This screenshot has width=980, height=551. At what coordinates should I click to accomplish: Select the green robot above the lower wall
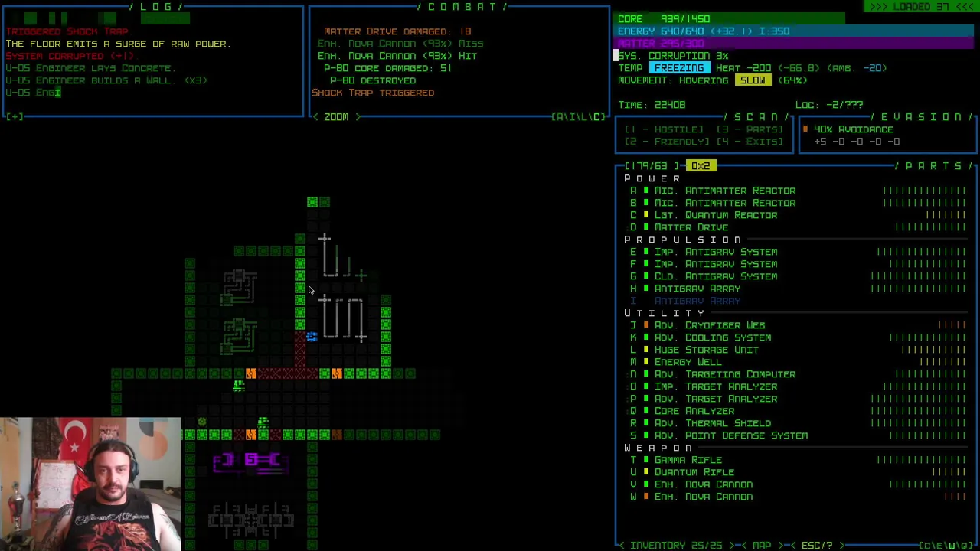[263, 422]
